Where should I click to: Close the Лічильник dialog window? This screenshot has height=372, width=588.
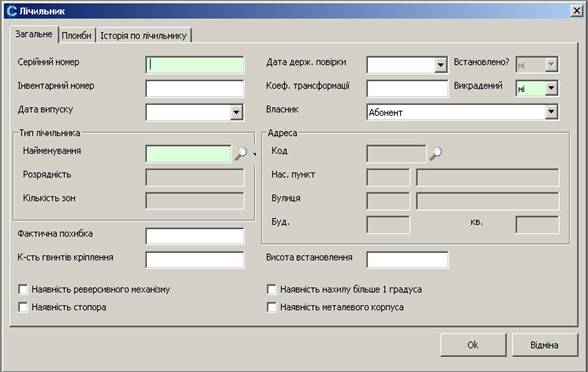pos(576,11)
